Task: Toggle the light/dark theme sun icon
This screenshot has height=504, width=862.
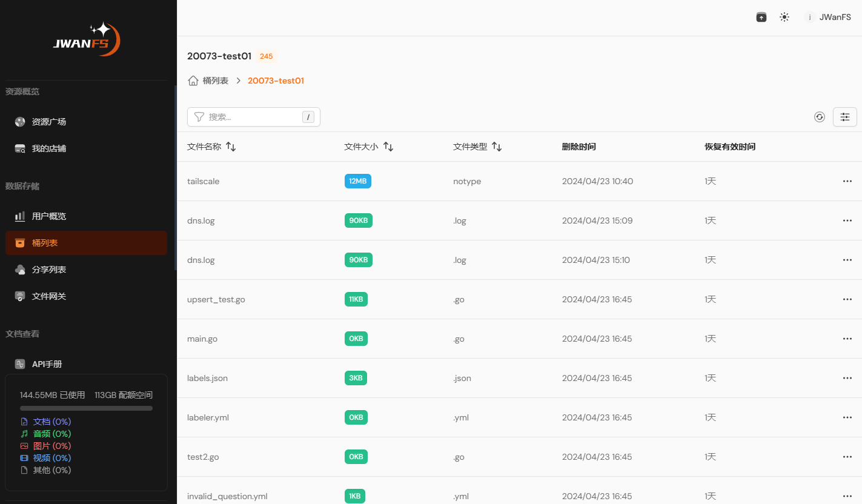Action: tap(784, 18)
